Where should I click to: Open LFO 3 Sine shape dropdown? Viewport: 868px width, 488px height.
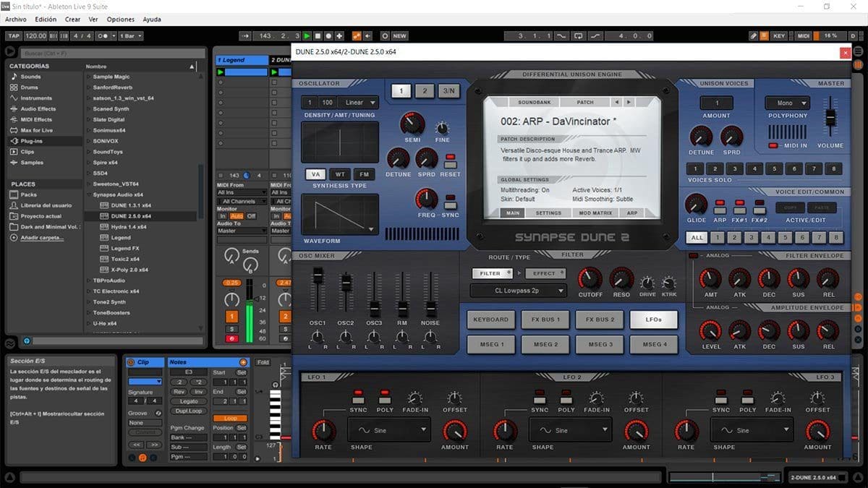753,430
